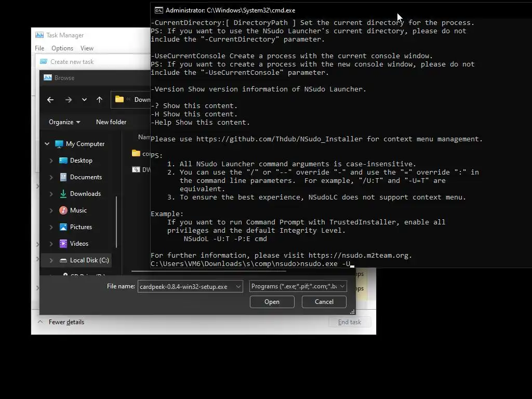Open File name history dropdown arrow
The width and height of the screenshot is (532, 399).
pyautogui.click(x=238, y=287)
